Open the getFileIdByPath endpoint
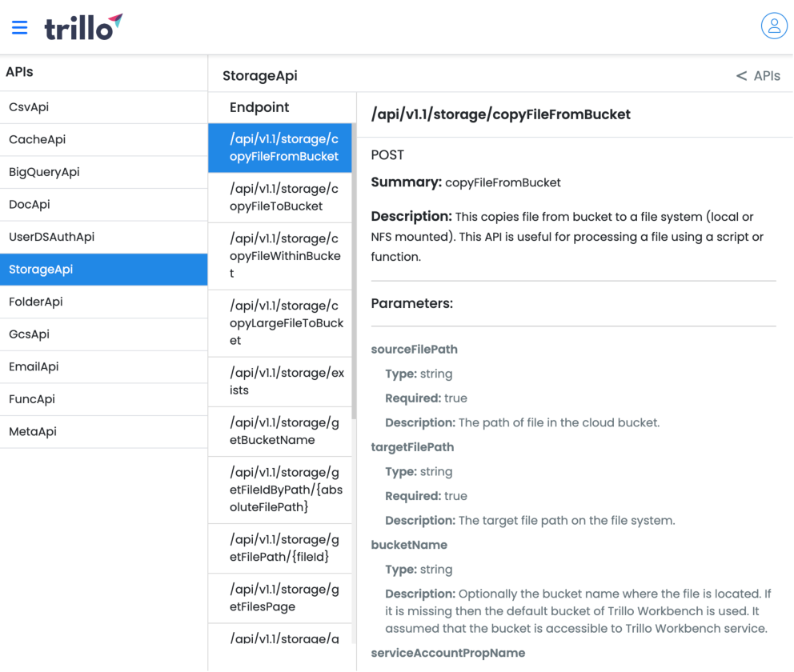Viewport: 794px width, 672px height. [x=280, y=490]
